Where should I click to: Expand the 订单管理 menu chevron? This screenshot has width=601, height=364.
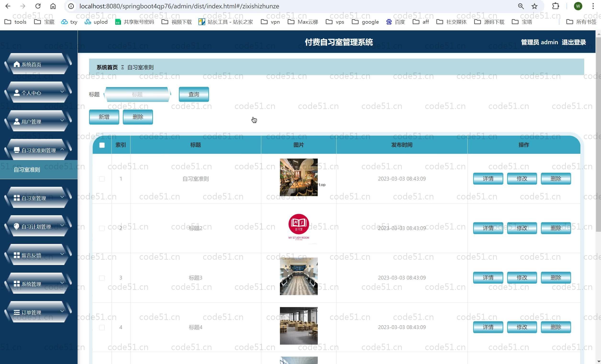pos(62,311)
